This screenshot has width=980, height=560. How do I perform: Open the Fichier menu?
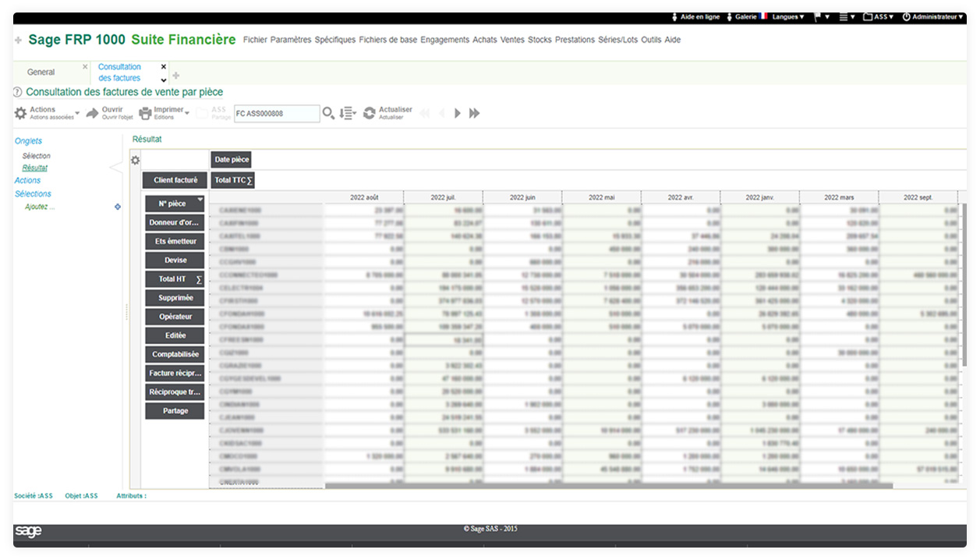255,40
